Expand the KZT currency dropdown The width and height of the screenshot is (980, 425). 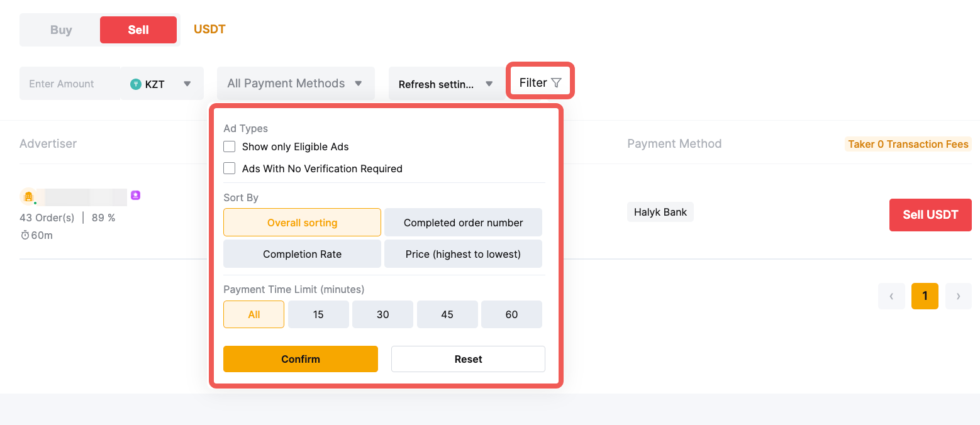(x=187, y=84)
